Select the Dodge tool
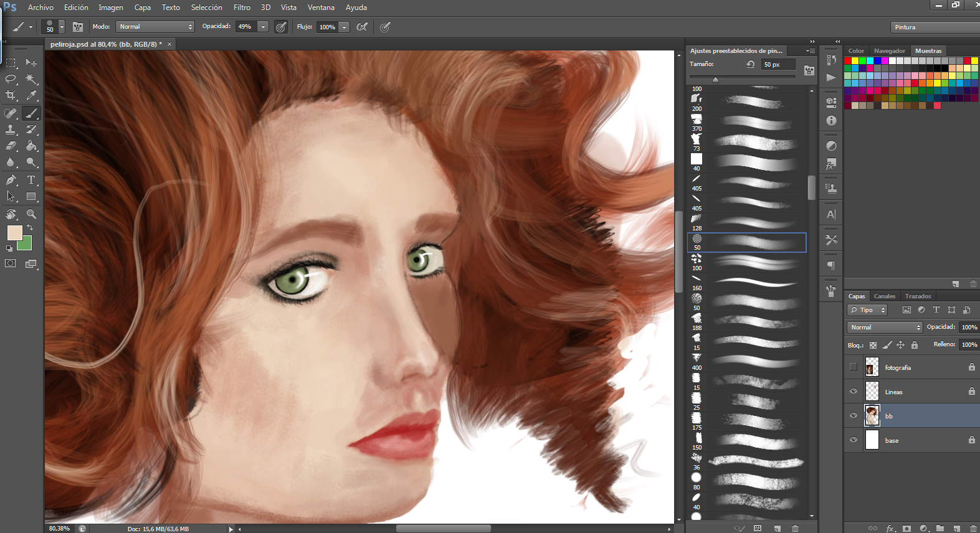This screenshot has height=533, width=980. [31, 162]
